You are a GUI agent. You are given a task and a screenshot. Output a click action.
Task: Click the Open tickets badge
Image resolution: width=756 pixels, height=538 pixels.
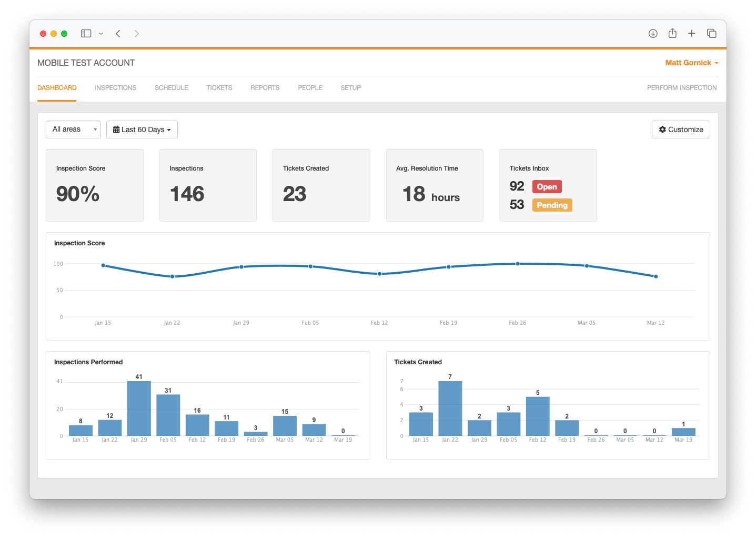pos(547,186)
